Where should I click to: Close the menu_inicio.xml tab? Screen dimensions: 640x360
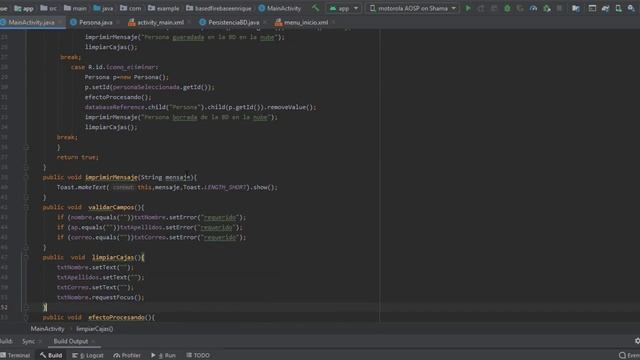pos(333,22)
